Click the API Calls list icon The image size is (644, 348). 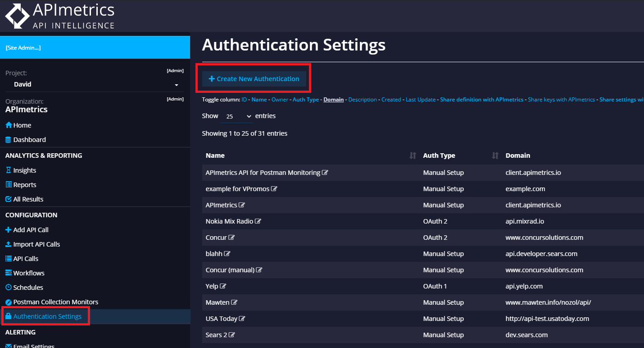click(8, 259)
